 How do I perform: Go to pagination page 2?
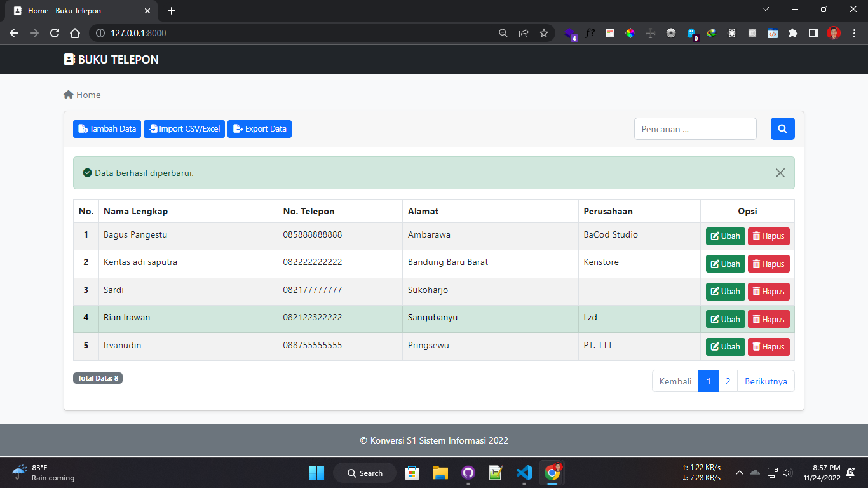click(x=728, y=381)
